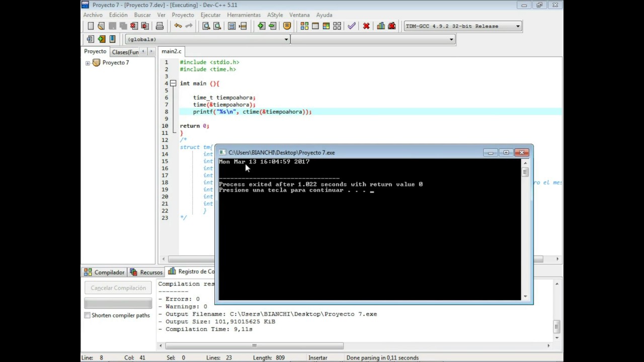Viewport: 644px width, 362px height.
Task: Toggle Shorten compiler paths checkbox
Action: (88, 315)
